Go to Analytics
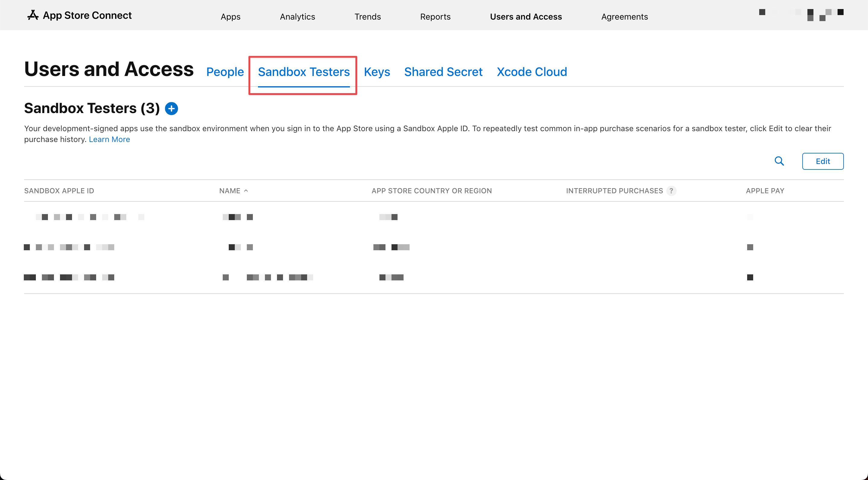Screen dimensions: 868x480 click(297, 17)
